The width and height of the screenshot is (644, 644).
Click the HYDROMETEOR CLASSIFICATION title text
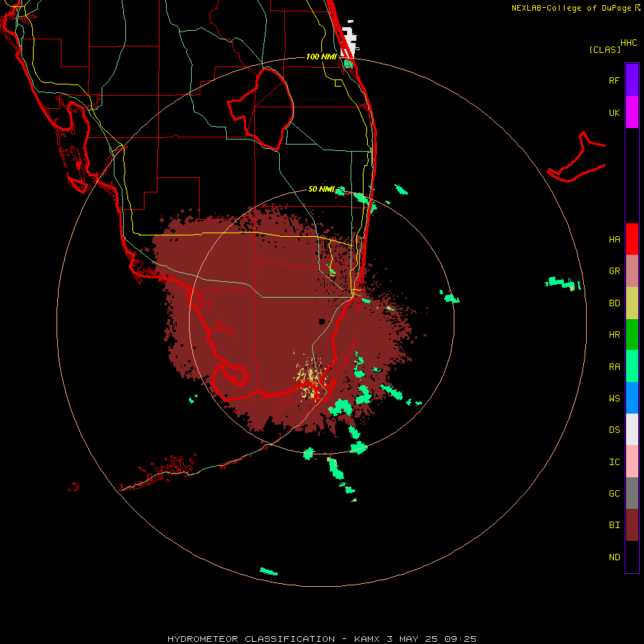coord(251,639)
